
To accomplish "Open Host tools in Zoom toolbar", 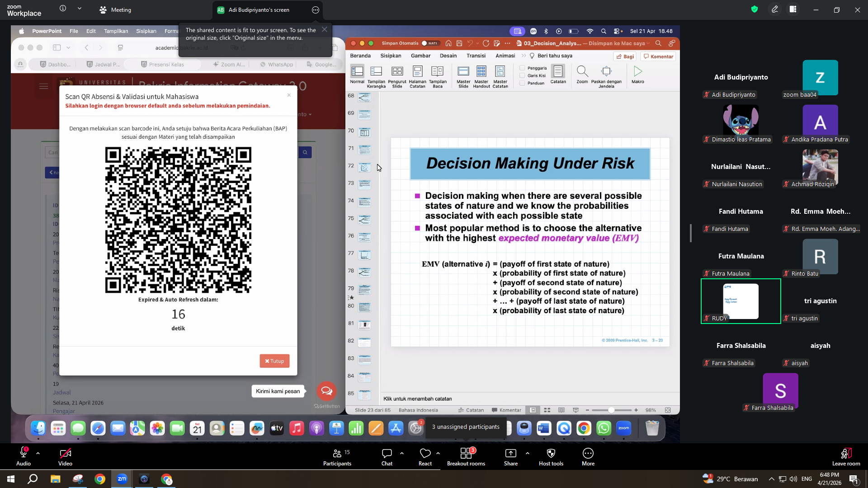I will click(x=551, y=457).
